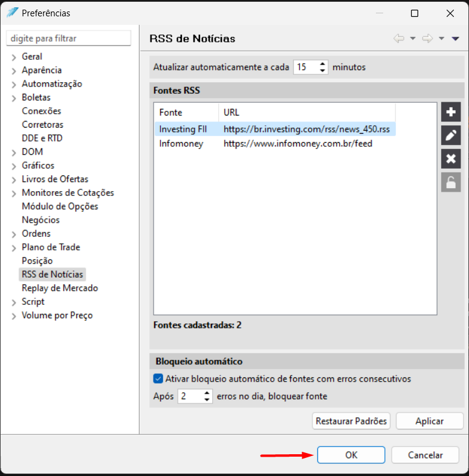Expand the Gráficos tree category
The width and height of the screenshot is (469, 476).
click(x=14, y=166)
